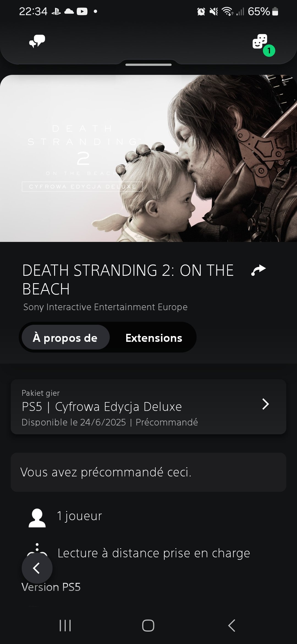Screen dimensions: 297x644
Task: Expand the Cyfrowa Edycja Deluxe chevron
Action: pyautogui.click(x=265, y=404)
